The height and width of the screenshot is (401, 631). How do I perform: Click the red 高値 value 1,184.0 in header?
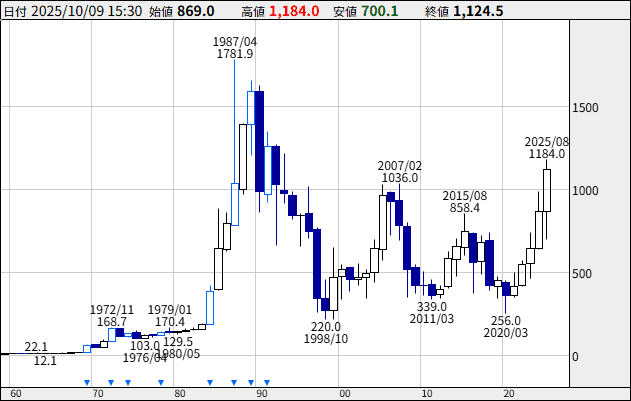(294, 11)
